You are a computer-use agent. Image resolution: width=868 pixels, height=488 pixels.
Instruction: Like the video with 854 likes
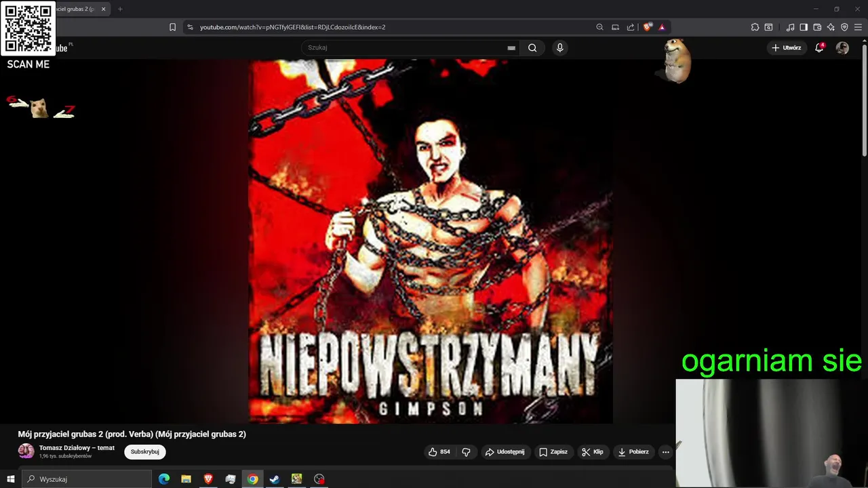coord(439,451)
